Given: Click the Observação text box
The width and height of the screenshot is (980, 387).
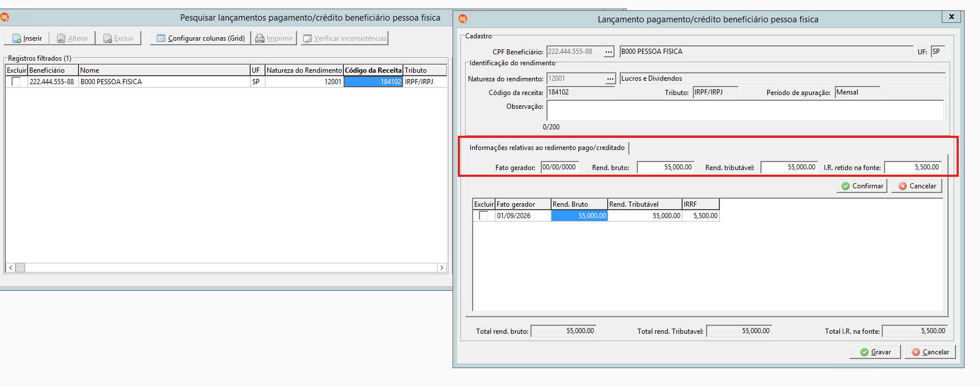Looking at the screenshot, I should 745,110.
